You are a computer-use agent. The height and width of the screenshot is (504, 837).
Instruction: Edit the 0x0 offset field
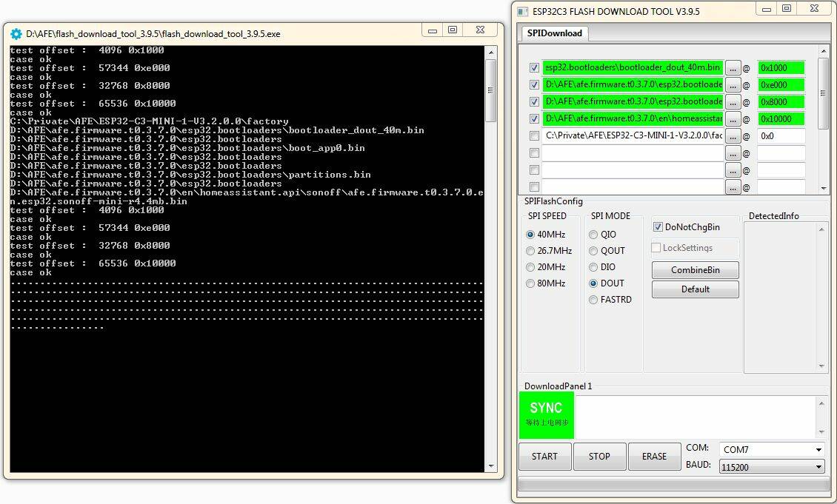781,136
